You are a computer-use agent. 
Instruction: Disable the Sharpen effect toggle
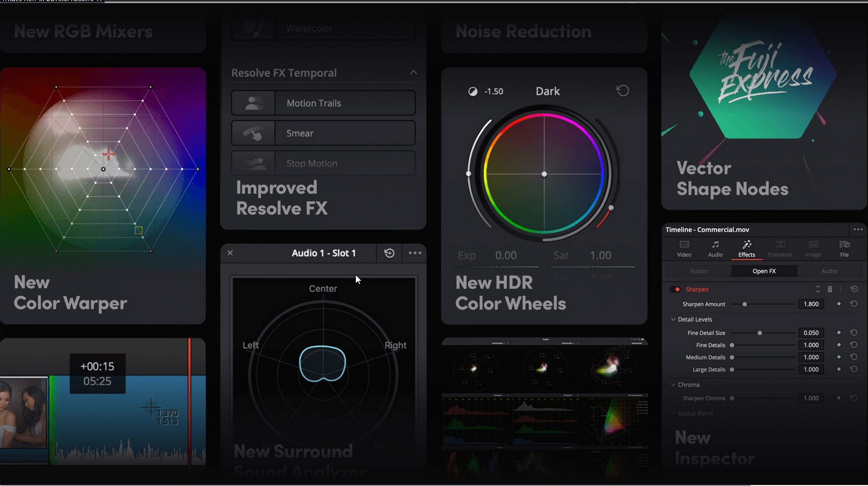click(x=676, y=289)
